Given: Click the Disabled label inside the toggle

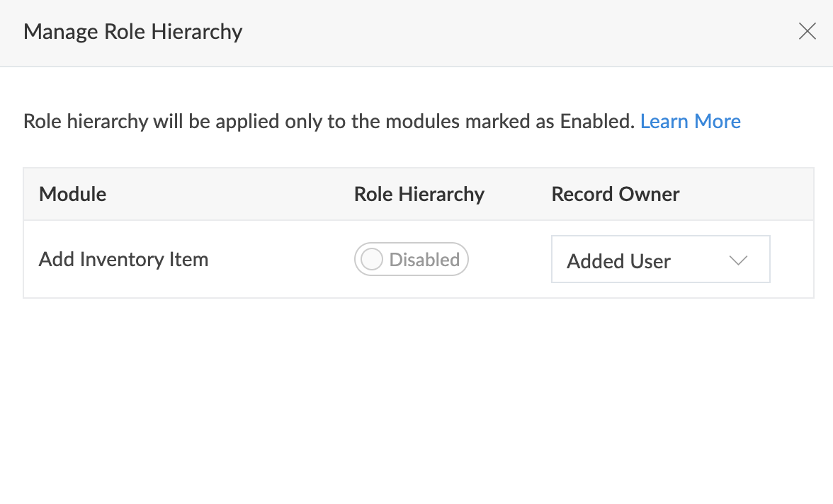Looking at the screenshot, I should click(424, 260).
